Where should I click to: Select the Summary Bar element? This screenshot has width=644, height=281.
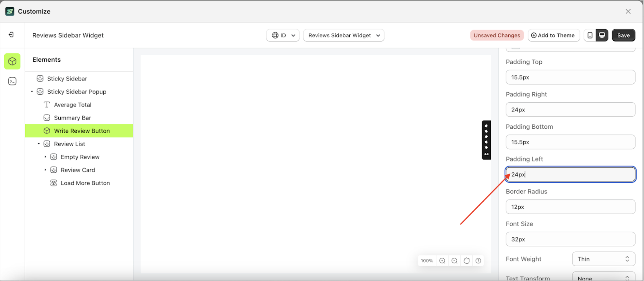tap(73, 118)
